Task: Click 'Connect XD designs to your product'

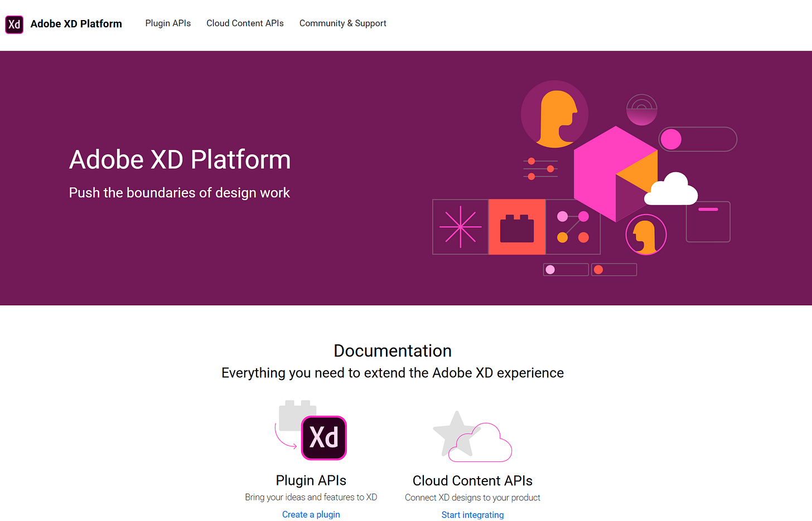Action: [x=472, y=498]
